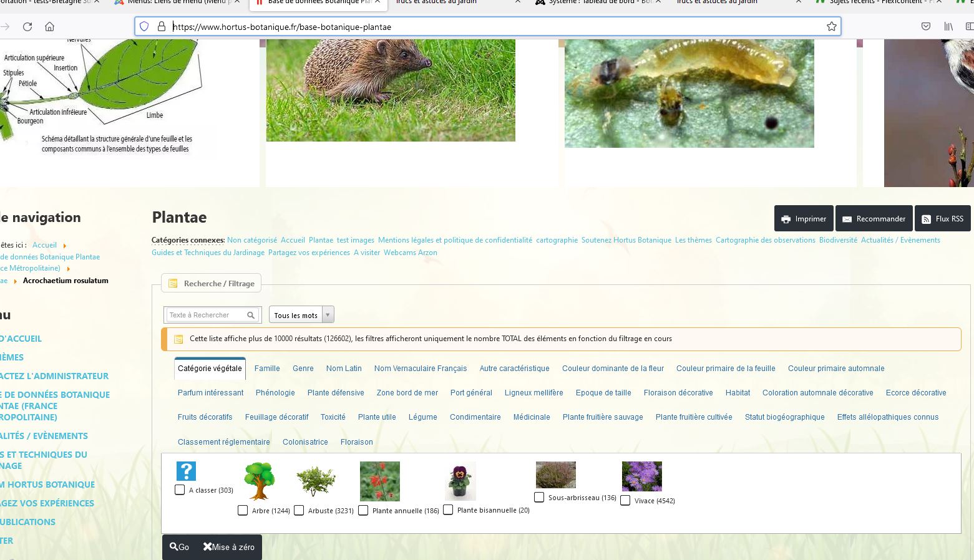Screen dimensions: 974x560
Task: Click the Flux RSS button
Action: pyautogui.click(x=942, y=218)
